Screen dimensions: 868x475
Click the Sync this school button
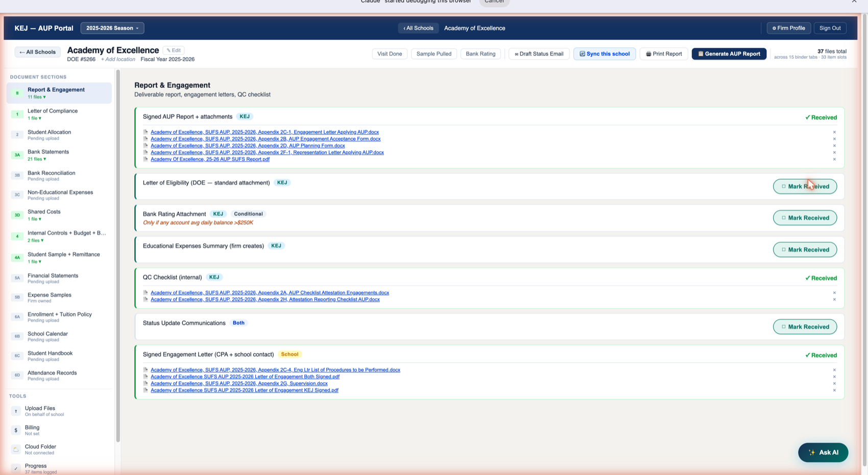pos(605,54)
